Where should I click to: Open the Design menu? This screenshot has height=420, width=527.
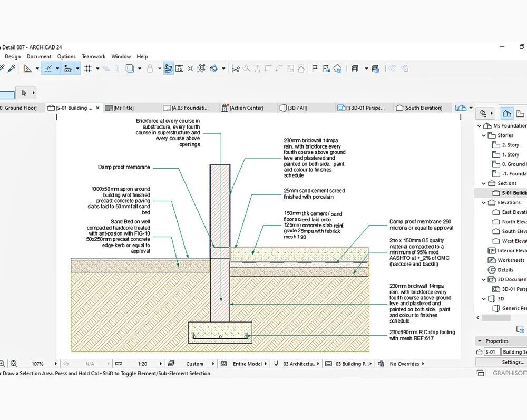coord(13,56)
